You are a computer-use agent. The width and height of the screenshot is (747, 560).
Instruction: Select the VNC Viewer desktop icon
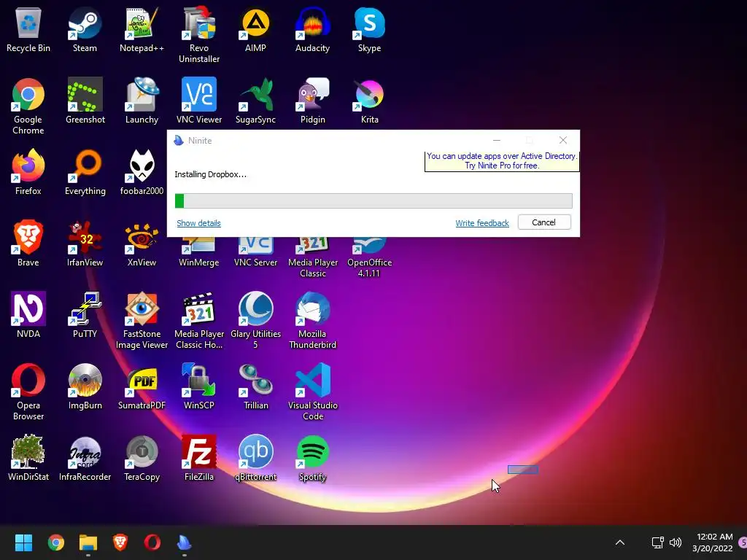point(198,101)
